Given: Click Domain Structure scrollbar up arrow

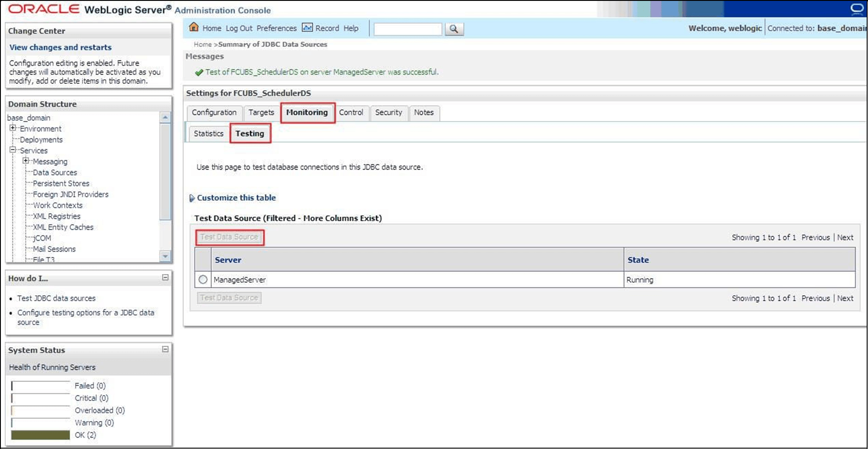Looking at the screenshot, I should pos(165,117).
